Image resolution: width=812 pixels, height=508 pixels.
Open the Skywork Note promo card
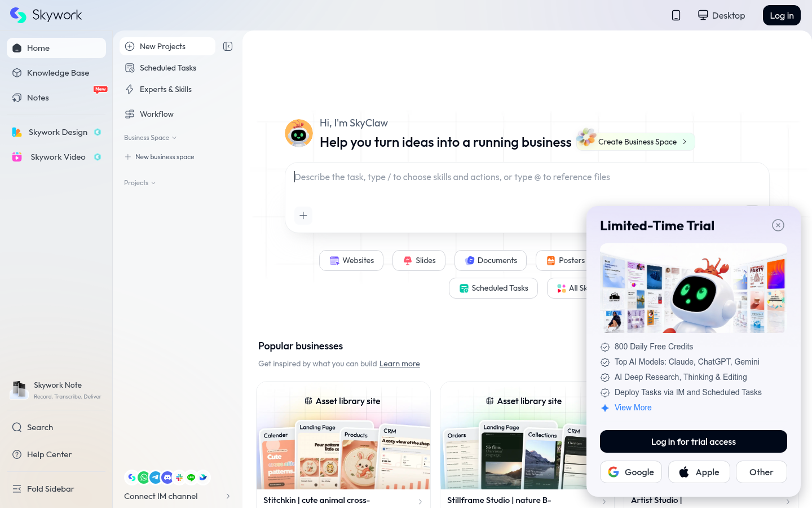[56, 390]
